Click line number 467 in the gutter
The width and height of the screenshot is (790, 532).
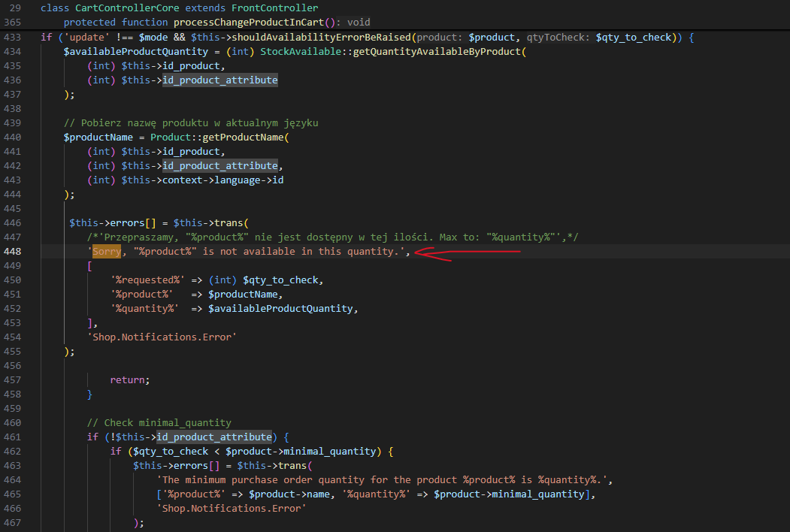[x=13, y=522]
